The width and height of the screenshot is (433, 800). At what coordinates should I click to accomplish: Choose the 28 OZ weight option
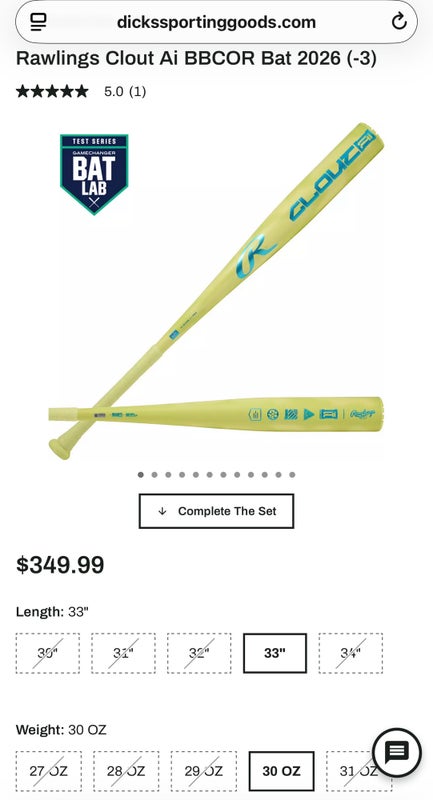tap(126, 771)
